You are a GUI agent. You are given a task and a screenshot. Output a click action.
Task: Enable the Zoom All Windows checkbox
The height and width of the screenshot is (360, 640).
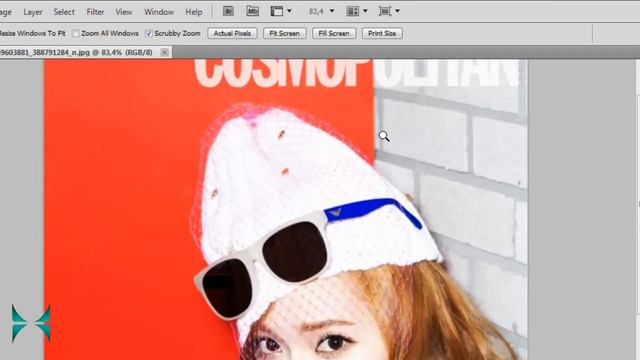point(76,33)
